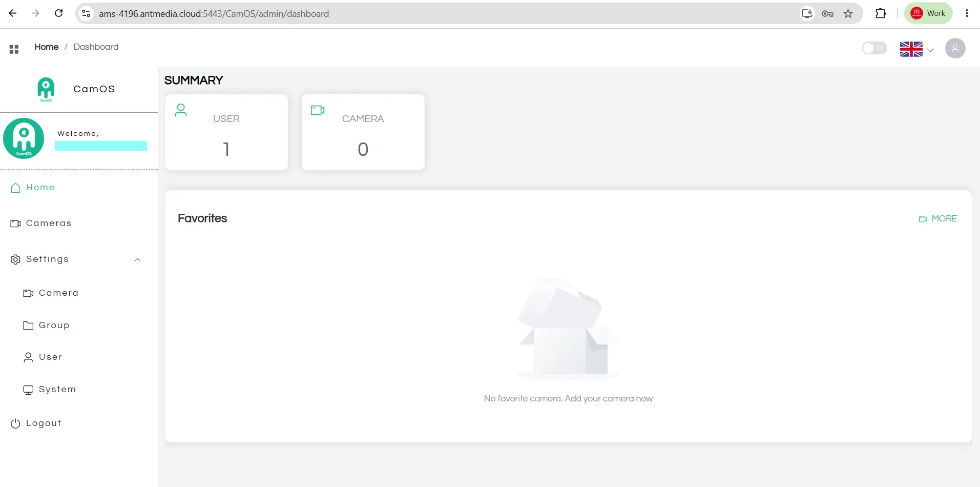Image resolution: width=980 pixels, height=487 pixels.
Task: Click the 'No favorite camera' message
Action: pyautogui.click(x=568, y=399)
